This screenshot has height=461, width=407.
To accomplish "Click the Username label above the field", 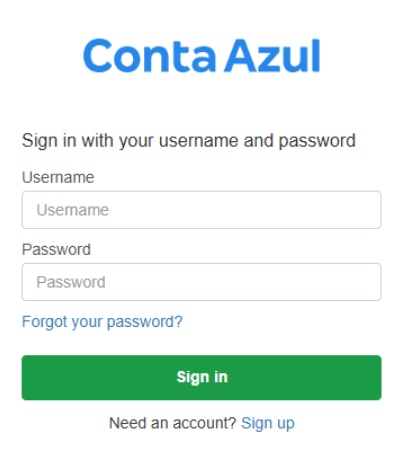I will click(x=58, y=177).
